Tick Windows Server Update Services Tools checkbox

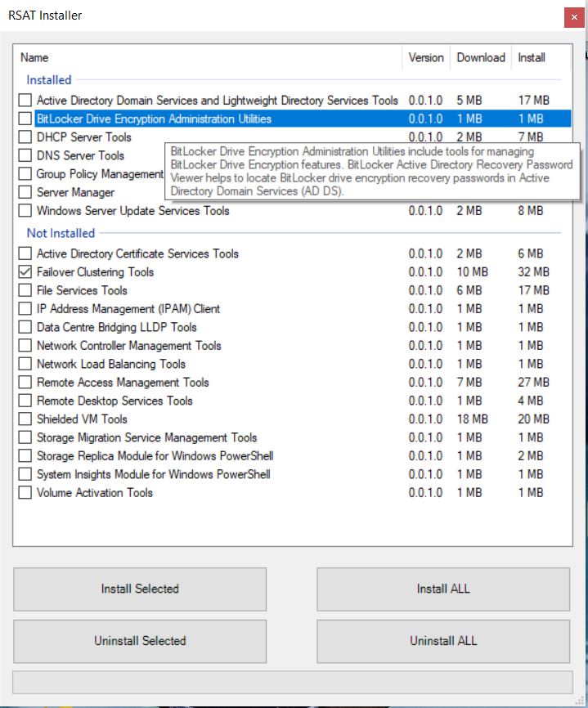click(25, 210)
